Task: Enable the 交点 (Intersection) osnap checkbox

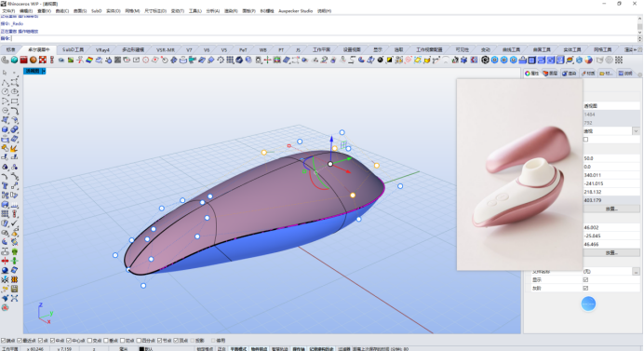Action: [x=90, y=341]
